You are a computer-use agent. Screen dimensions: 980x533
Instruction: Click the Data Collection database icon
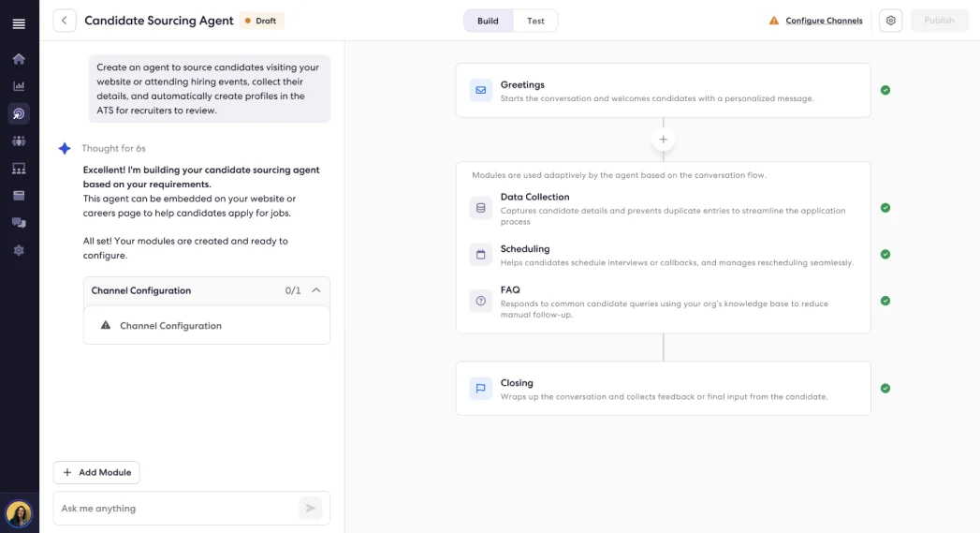point(480,208)
